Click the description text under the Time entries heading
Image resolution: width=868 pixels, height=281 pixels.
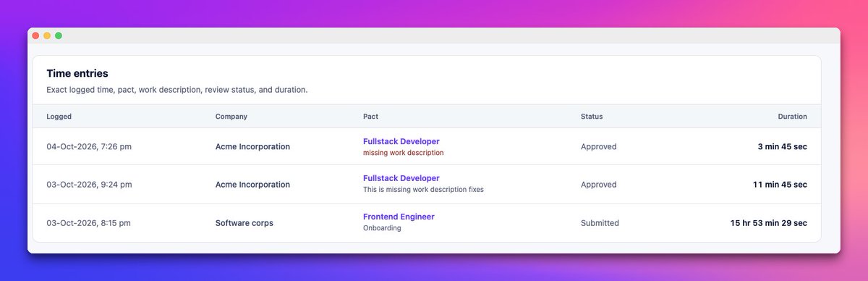click(177, 91)
